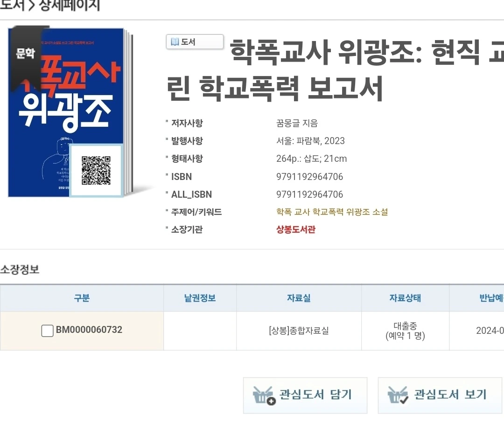
Task: Click the black 문학 ribbon badge
Action: coord(26,58)
